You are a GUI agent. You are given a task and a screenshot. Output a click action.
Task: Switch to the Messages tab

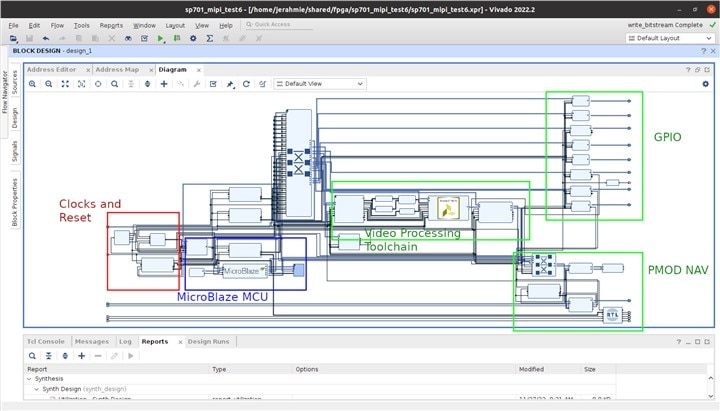pyautogui.click(x=92, y=342)
